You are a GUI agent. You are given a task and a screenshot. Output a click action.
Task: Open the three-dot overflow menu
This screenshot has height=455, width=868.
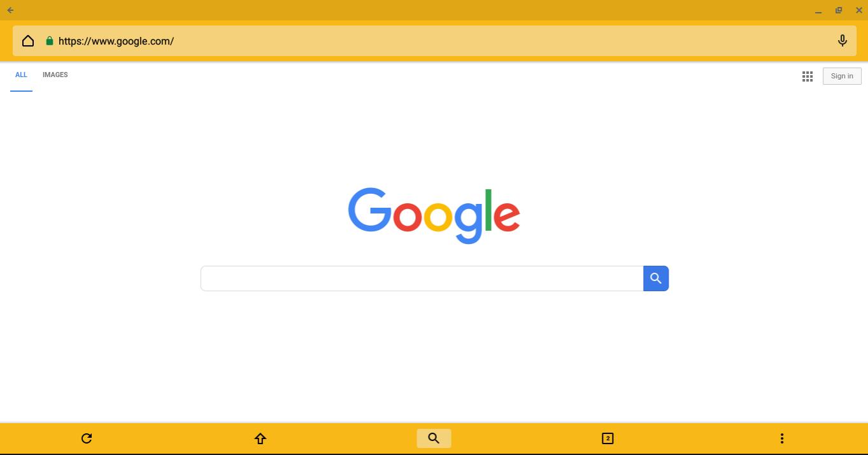(781, 438)
